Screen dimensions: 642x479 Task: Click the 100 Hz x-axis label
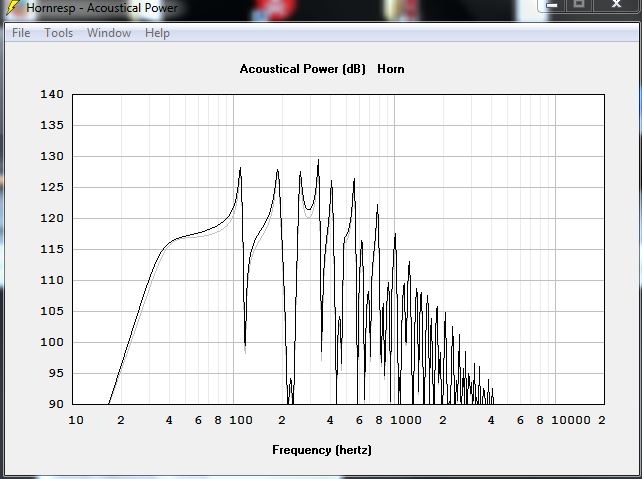(x=241, y=420)
